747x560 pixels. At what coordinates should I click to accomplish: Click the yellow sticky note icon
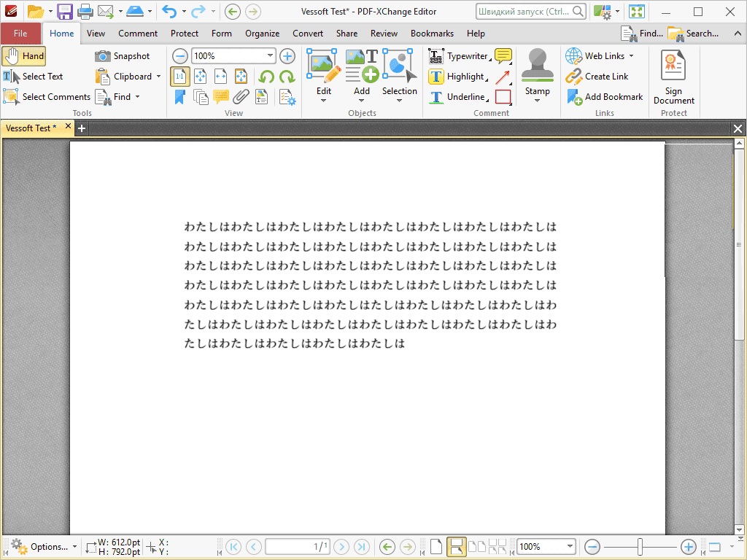503,56
